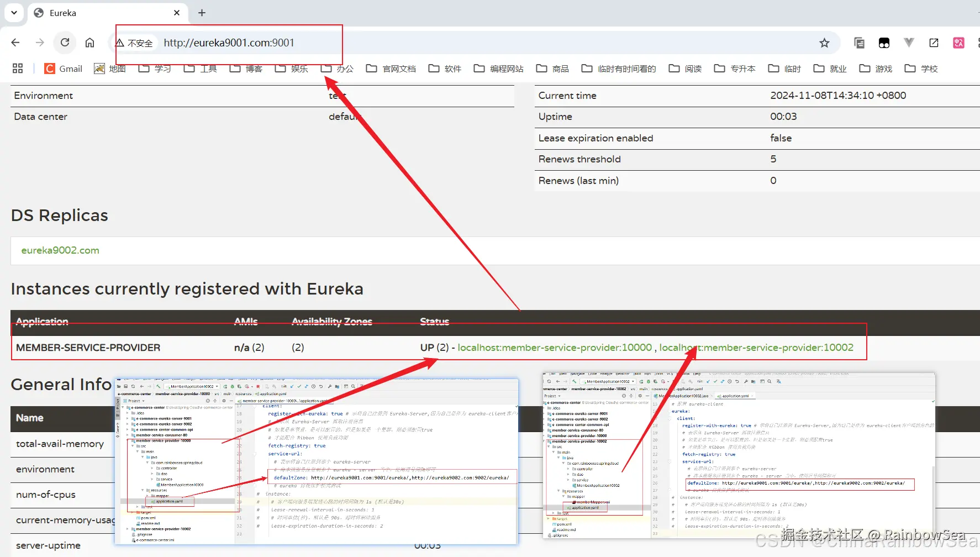This screenshot has height=557, width=980.
Task: Open the 地图 bookmark
Action: coord(110,69)
